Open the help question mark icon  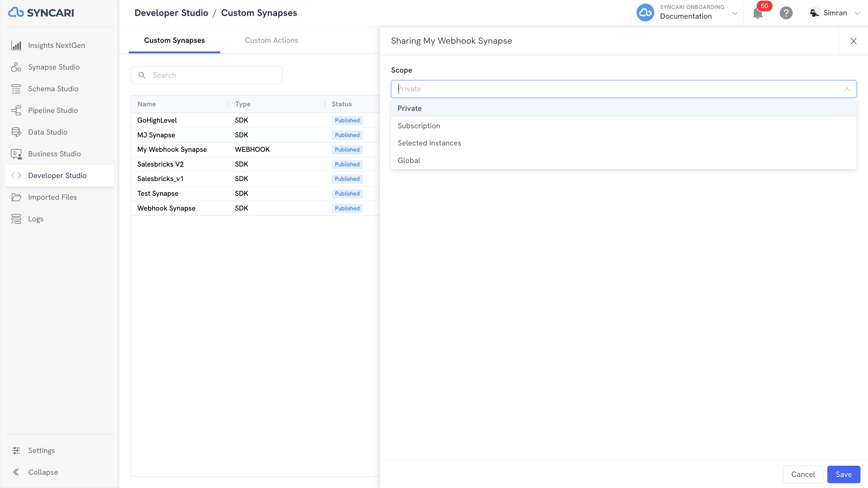[x=786, y=13]
